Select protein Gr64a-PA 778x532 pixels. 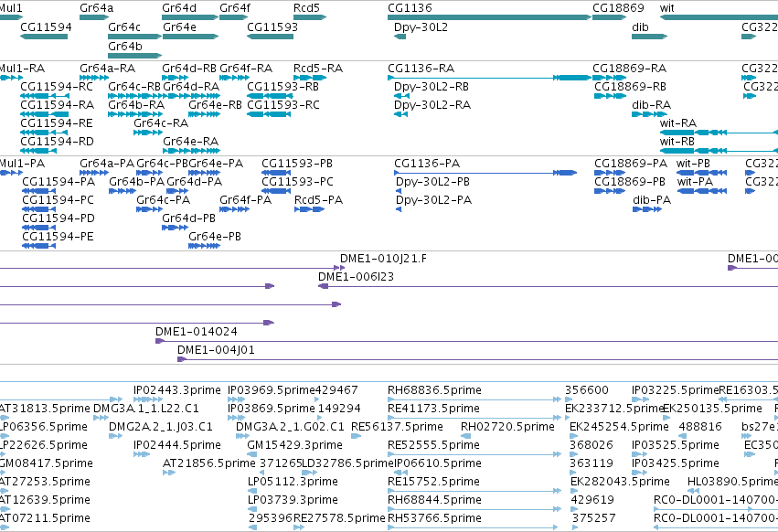[94, 173]
